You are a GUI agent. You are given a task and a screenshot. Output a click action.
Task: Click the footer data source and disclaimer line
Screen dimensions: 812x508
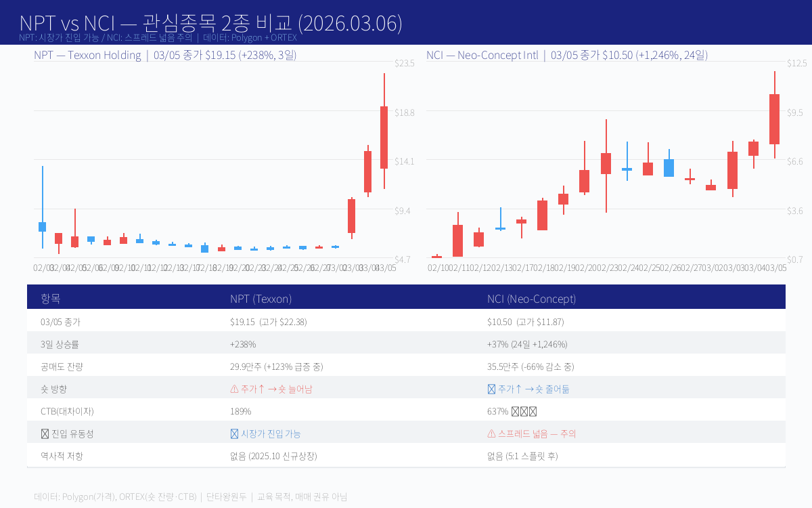pyautogui.click(x=190, y=496)
